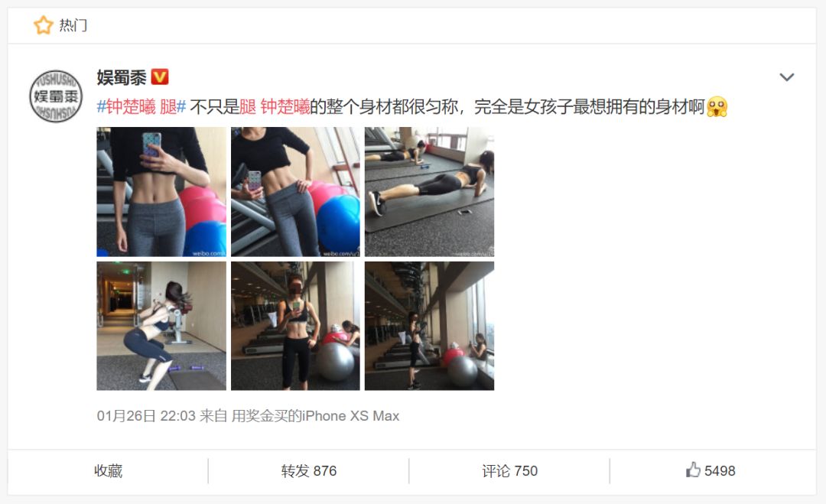
Task: Open the 娱蜀黍 username link
Action: click(122, 77)
